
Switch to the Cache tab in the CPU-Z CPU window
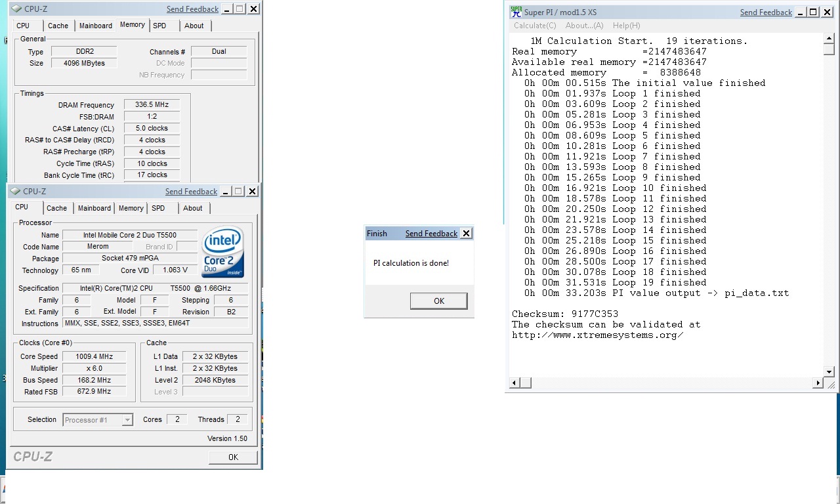tap(56, 208)
